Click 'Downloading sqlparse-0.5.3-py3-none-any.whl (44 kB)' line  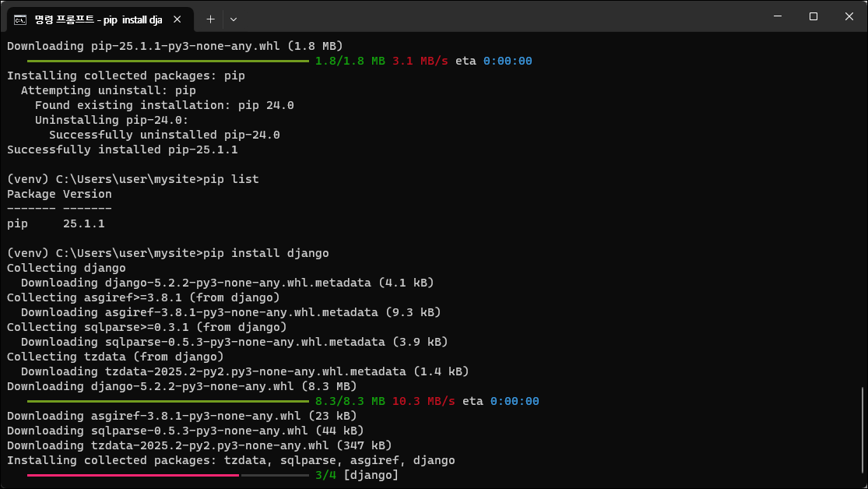coord(185,431)
